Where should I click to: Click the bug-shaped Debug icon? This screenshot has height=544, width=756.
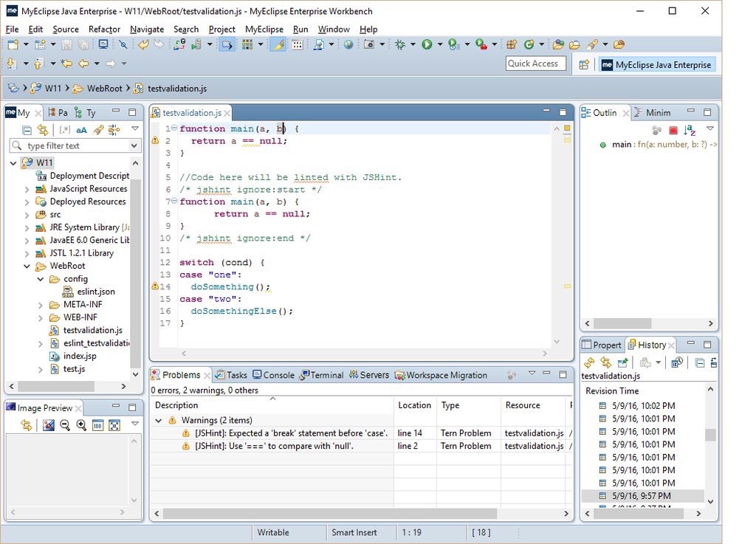399,45
